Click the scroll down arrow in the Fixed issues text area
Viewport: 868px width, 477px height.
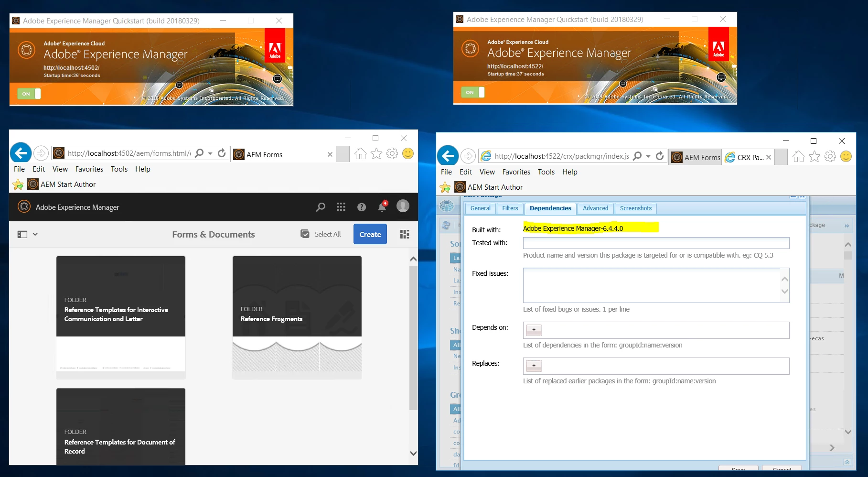[x=784, y=292]
